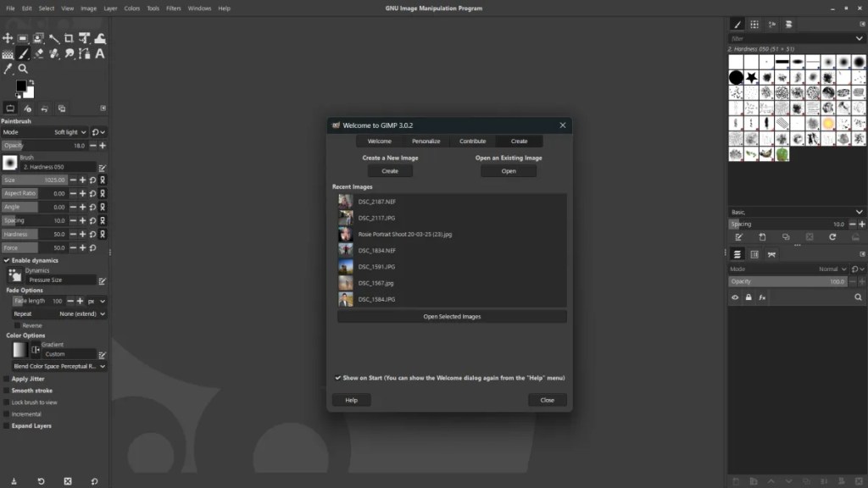Select DSC_1834.NEF in recent images
Image resolution: width=868 pixels, height=488 pixels.
[x=377, y=251]
